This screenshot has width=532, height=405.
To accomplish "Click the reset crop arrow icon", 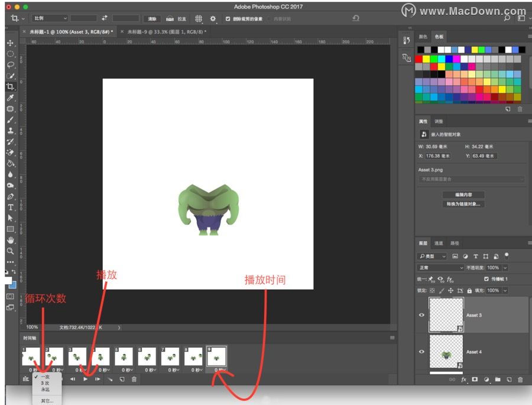I will click(x=356, y=18).
